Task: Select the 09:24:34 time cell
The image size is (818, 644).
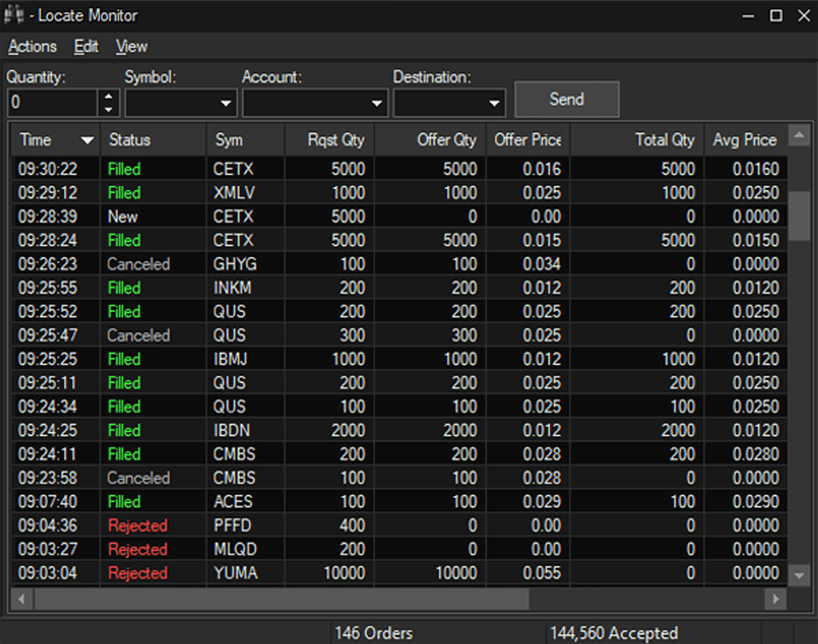Action: pyautogui.click(x=56, y=407)
